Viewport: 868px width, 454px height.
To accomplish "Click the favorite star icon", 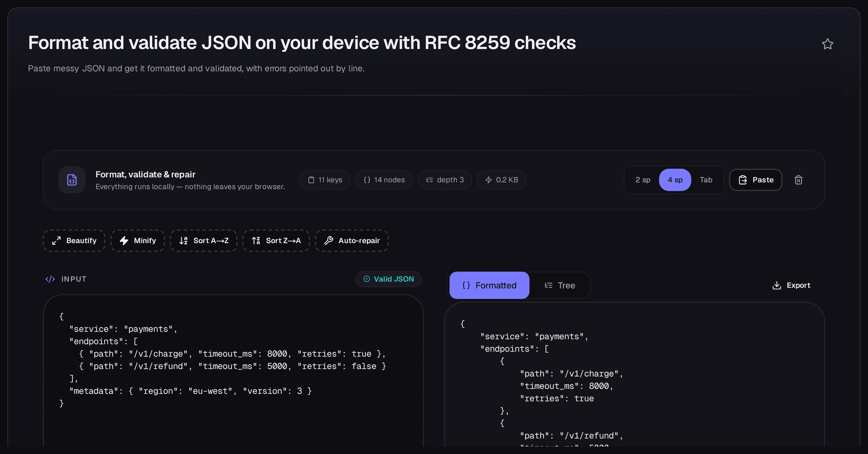I will tap(827, 44).
